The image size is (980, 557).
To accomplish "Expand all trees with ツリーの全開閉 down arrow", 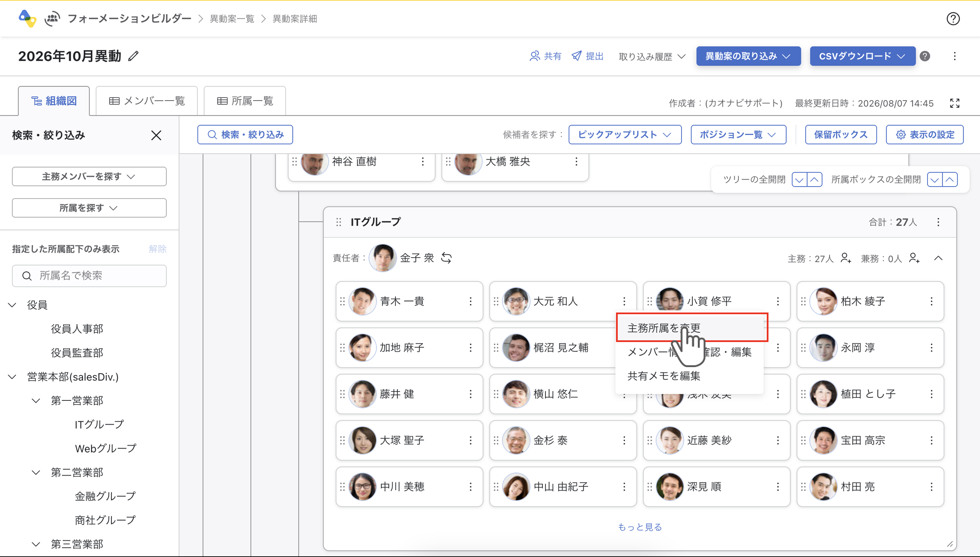I will [799, 179].
